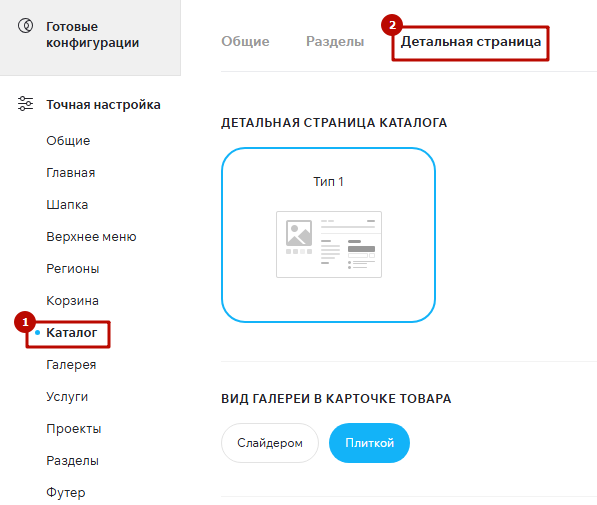Screen dimensions: 597x505
Task: Click the sliders icon beside Точная настройка
Action: (x=26, y=104)
